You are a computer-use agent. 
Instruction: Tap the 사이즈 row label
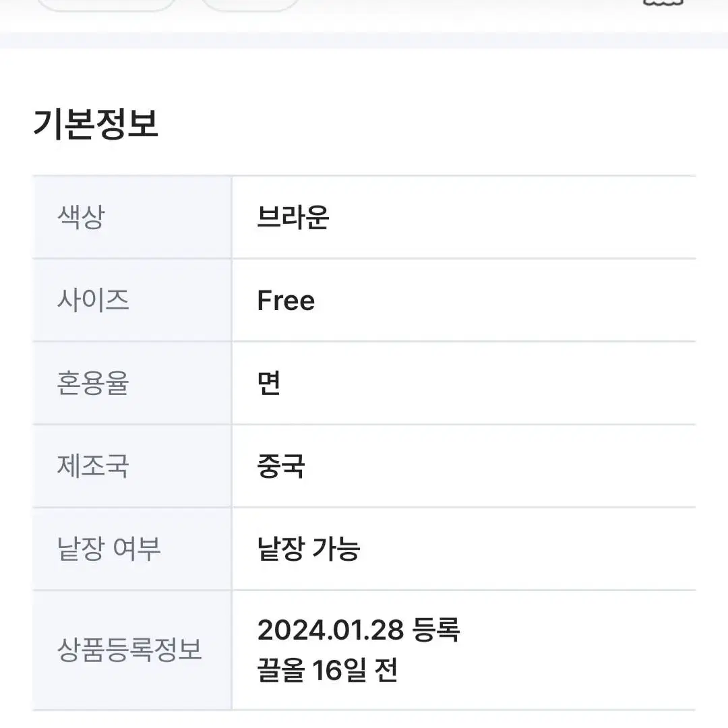[93, 301]
